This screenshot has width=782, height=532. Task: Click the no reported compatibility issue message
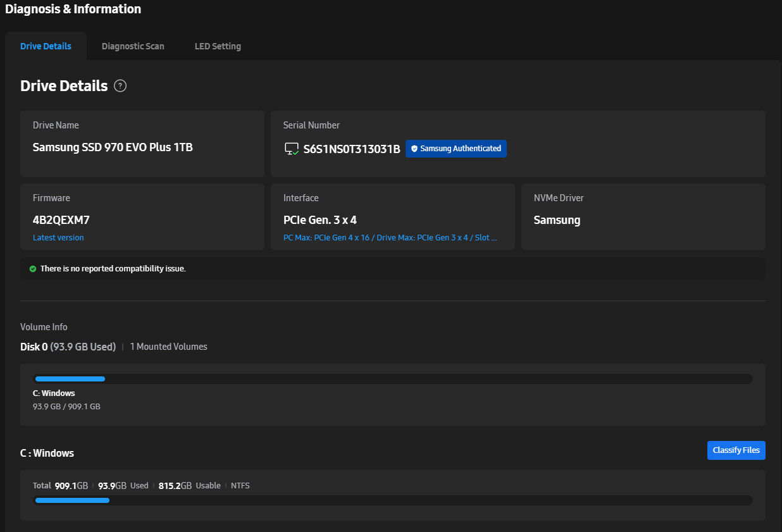(113, 269)
